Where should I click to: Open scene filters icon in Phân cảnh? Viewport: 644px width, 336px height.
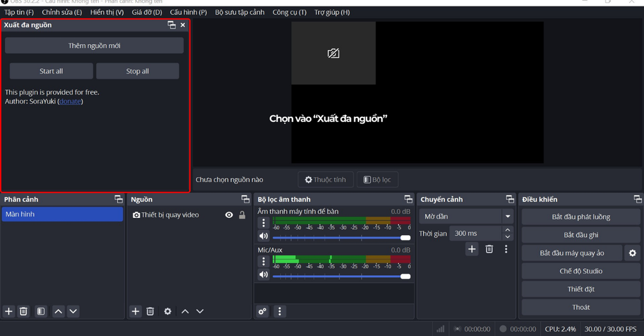[41, 312]
